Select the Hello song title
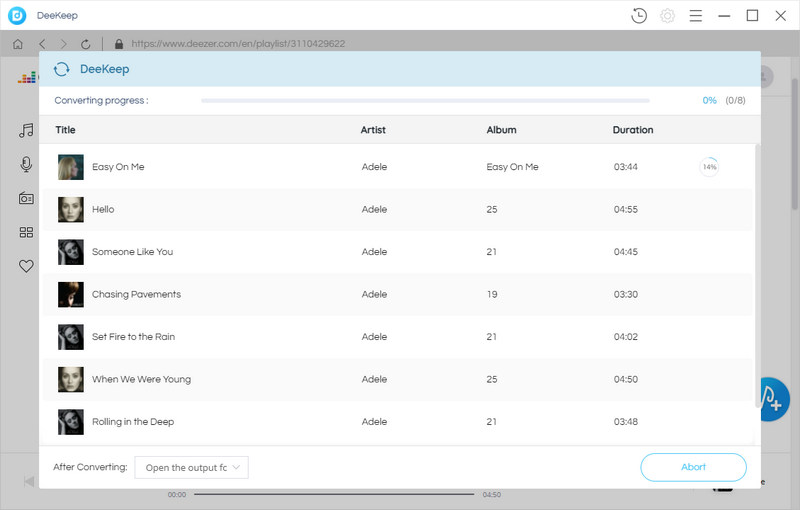Image resolution: width=800 pixels, height=510 pixels. click(103, 210)
